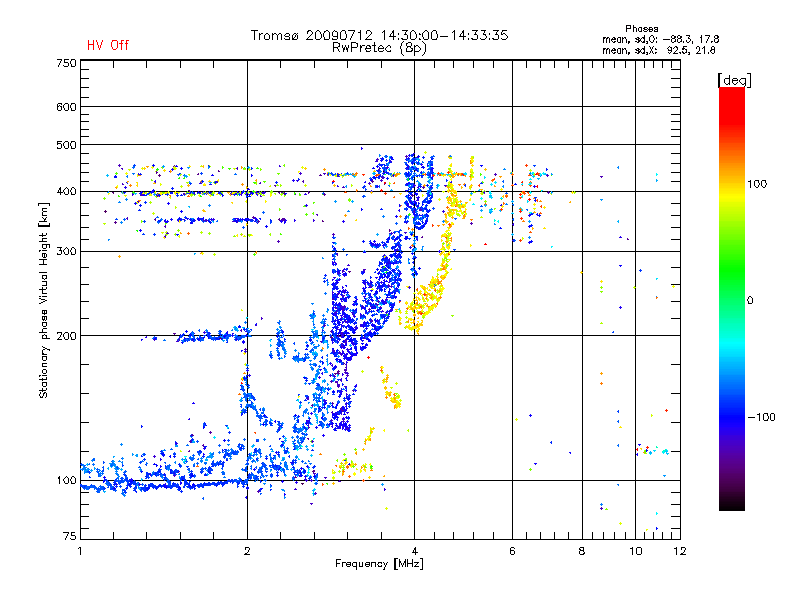Click the colorbar '0' tick label

750,301
